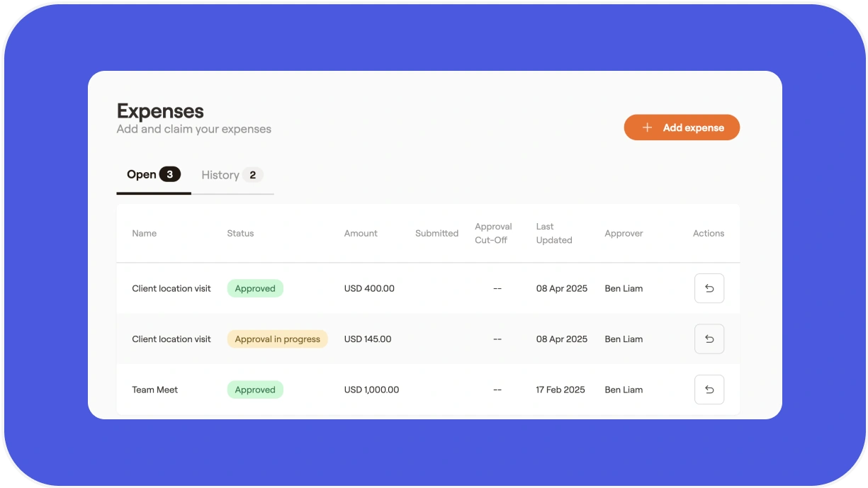Click the Last Updated column header
The height and width of the screenshot is (488, 868).
point(554,233)
